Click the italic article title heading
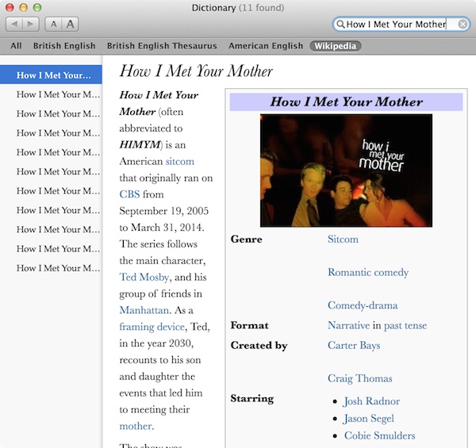The width and height of the screenshot is (476, 448). click(196, 71)
